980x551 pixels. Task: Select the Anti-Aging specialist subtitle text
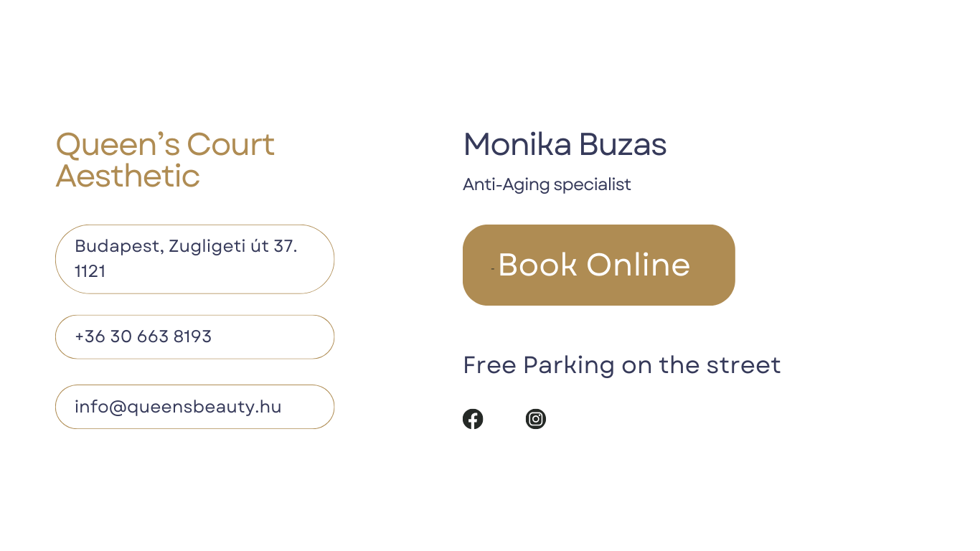pos(547,184)
